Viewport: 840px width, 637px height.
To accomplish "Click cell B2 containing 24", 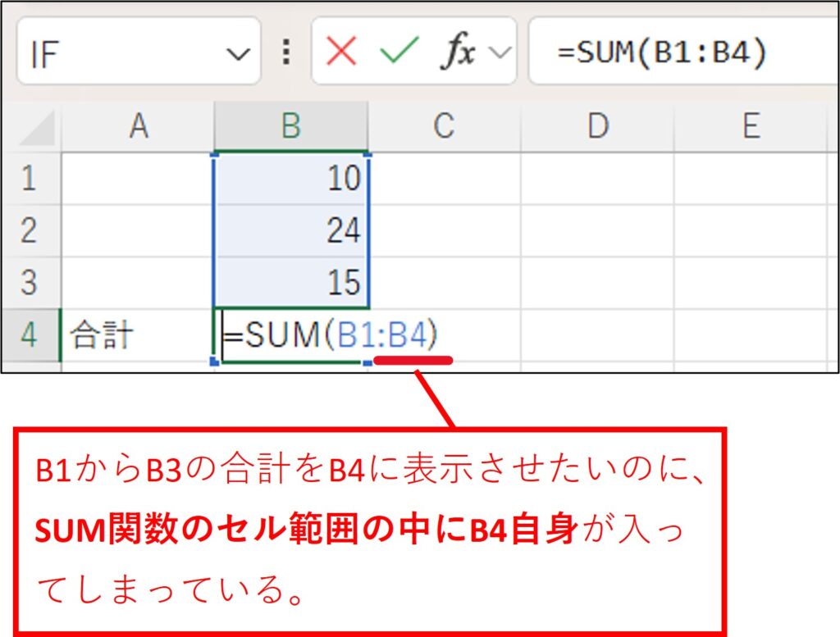I will click(x=291, y=230).
